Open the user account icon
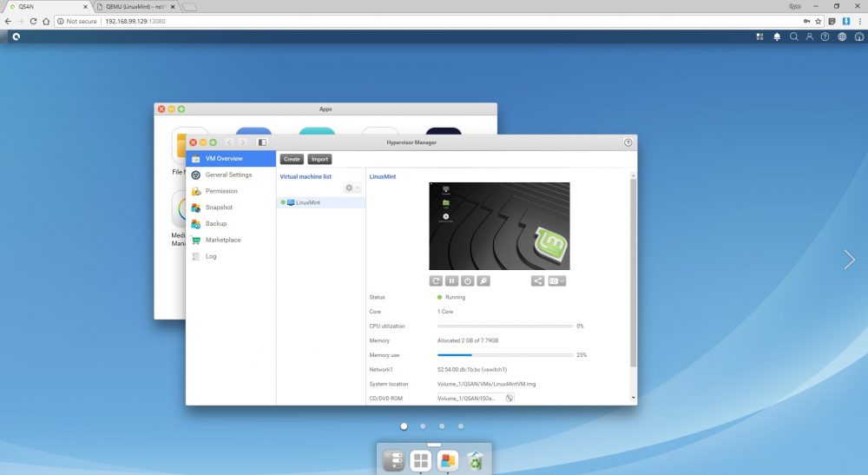The image size is (868, 475). [809, 36]
